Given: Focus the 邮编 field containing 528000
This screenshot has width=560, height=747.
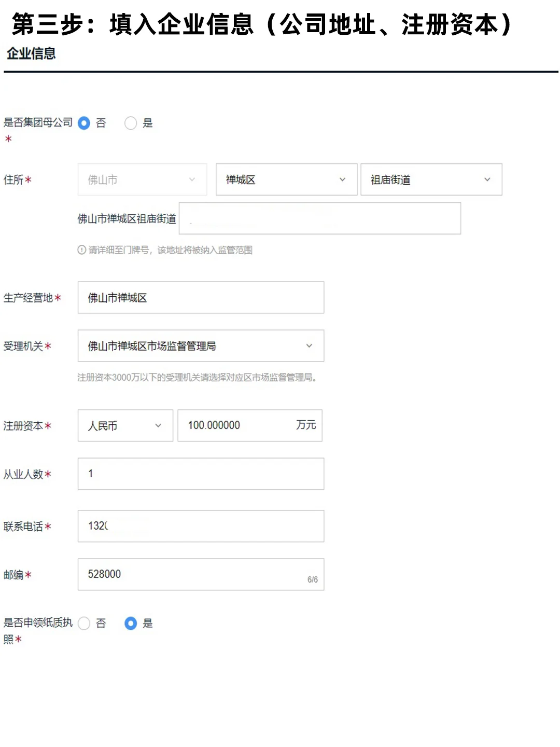Looking at the screenshot, I should [x=192, y=574].
